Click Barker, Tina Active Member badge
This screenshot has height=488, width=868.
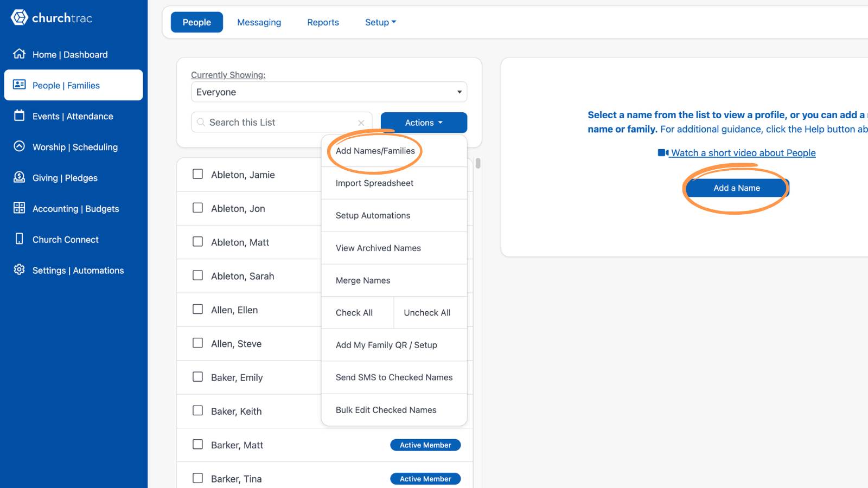click(x=425, y=479)
